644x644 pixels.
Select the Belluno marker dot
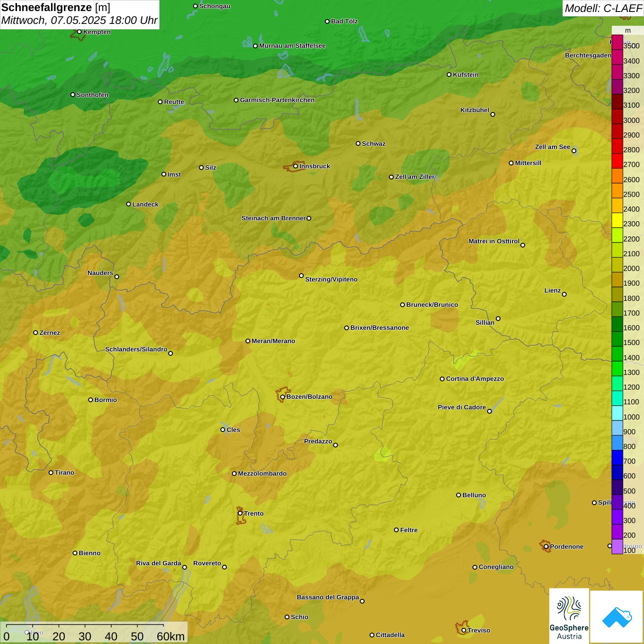(x=458, y=495)
